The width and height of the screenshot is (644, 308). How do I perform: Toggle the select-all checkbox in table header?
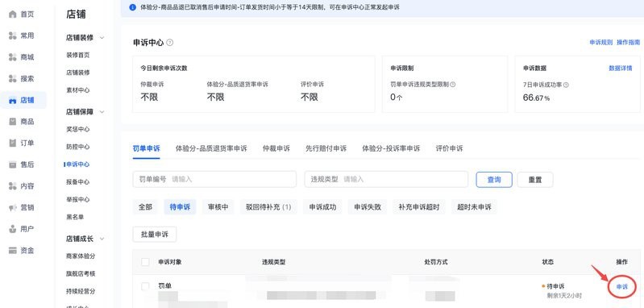point(145,262)
